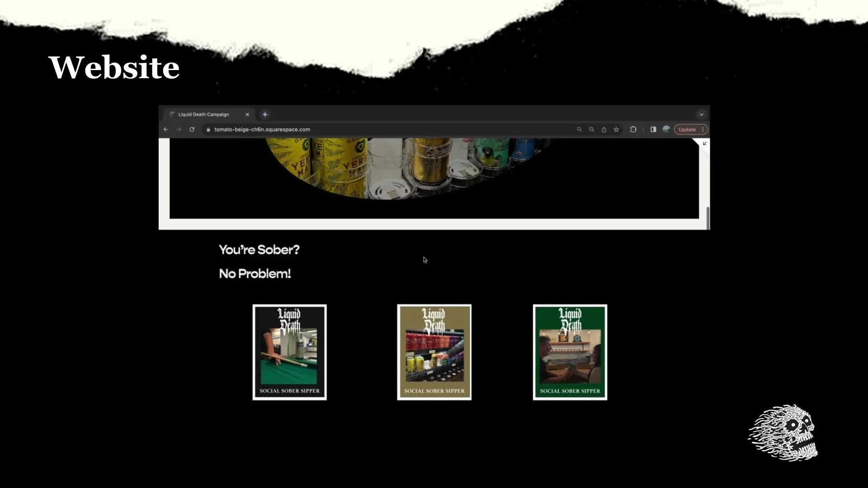
Task: Click the share page icon
Action: point(604,130)
